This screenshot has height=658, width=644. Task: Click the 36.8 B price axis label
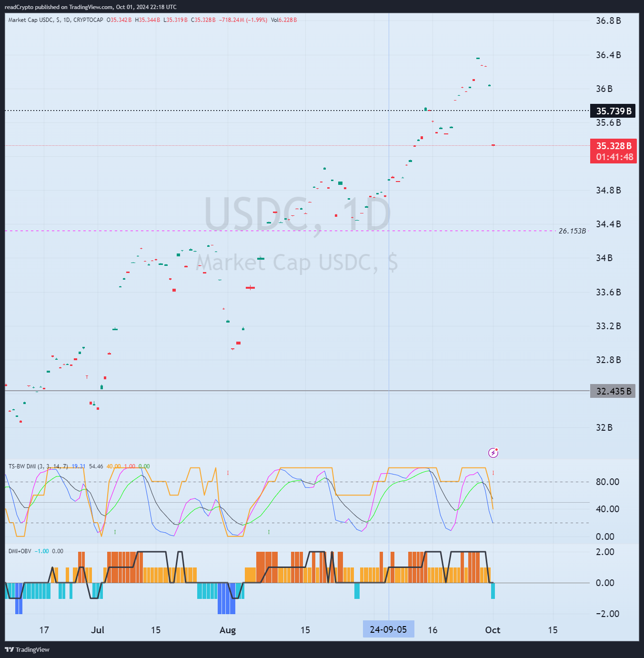(608, 21)
